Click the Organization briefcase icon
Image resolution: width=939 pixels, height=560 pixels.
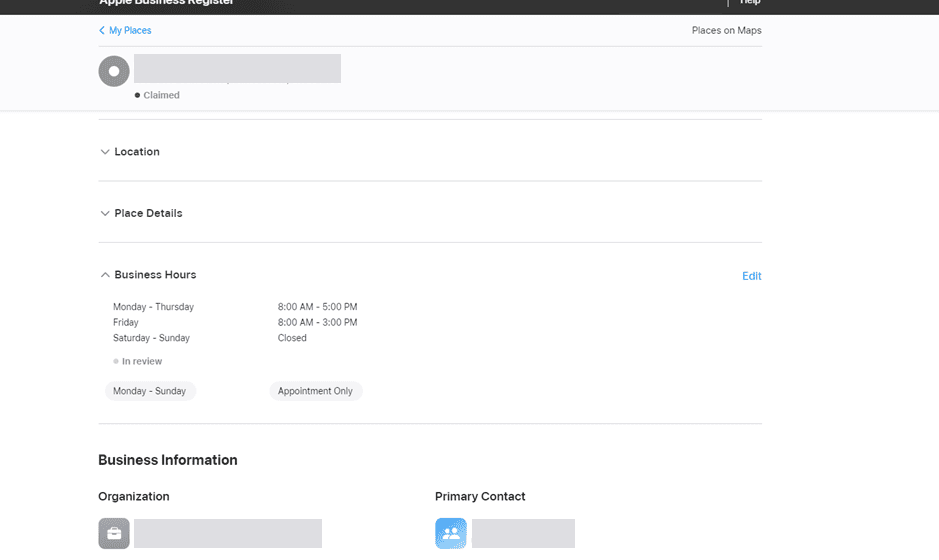pyautogui.click(x=114, y=533)
